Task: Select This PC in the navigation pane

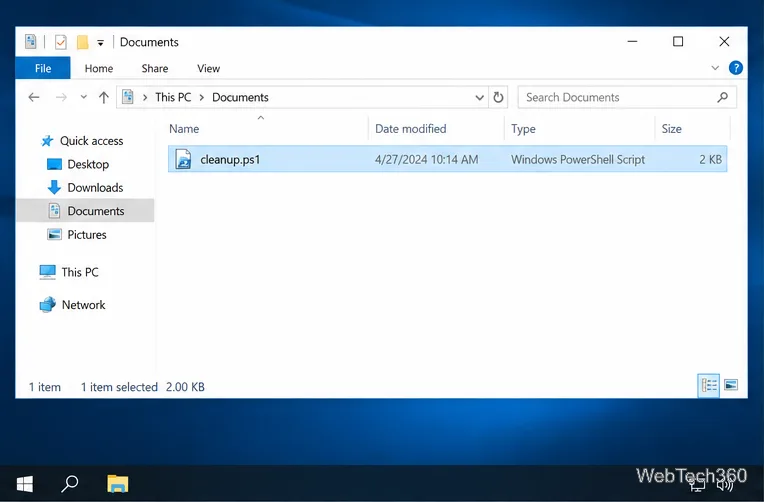Action: point(80,272)
